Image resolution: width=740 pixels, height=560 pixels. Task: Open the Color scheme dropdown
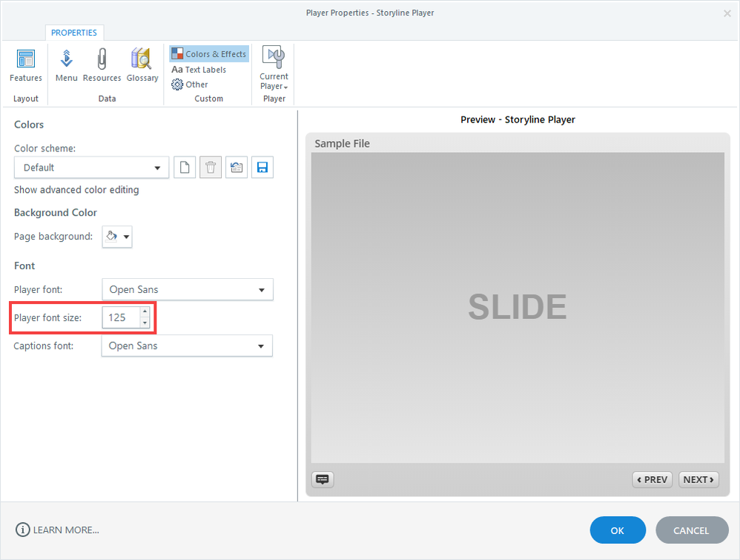91,168
